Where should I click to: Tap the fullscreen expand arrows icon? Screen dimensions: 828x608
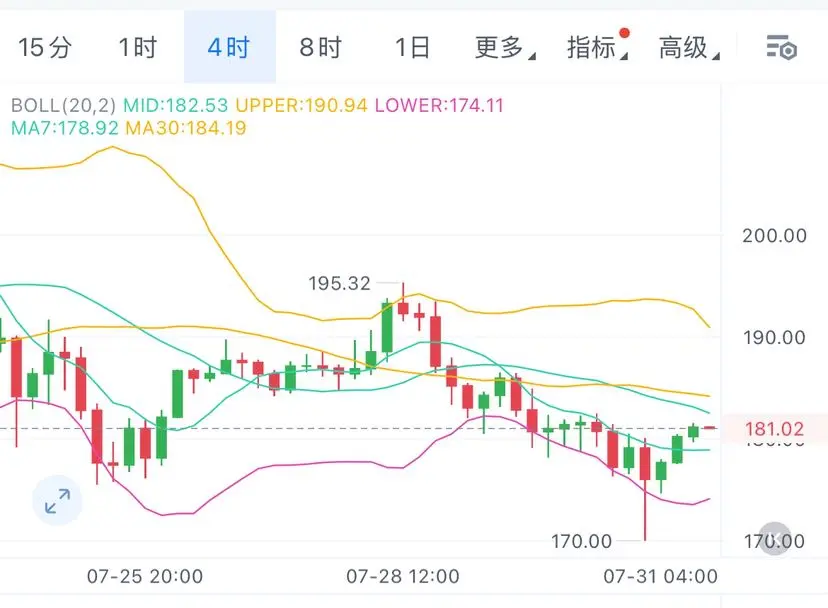[57, 501]
